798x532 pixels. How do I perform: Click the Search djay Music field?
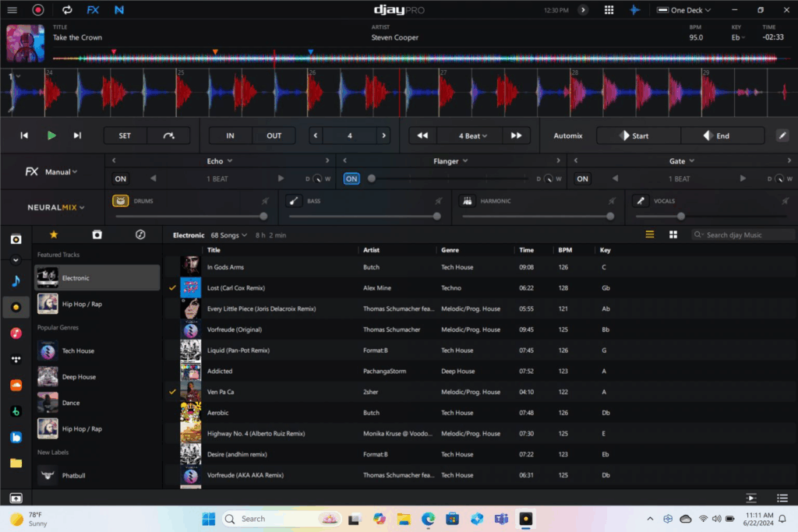tap(743, 234)
